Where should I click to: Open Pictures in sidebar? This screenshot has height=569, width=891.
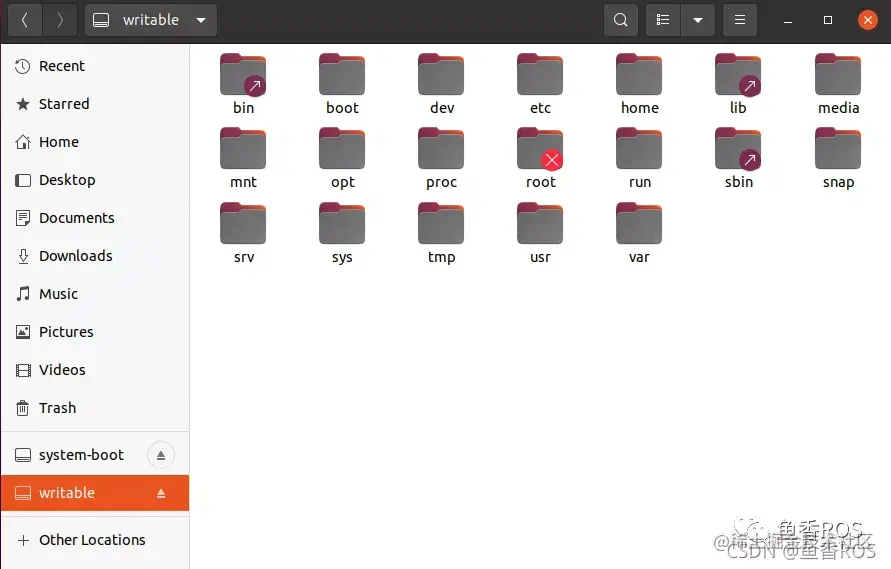95,332
